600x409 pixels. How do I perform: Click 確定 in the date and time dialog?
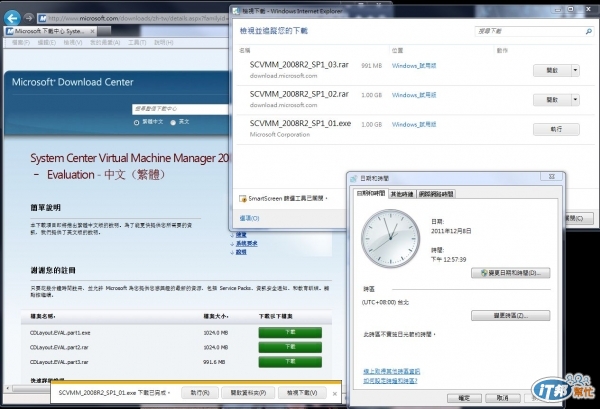(464, 398)
